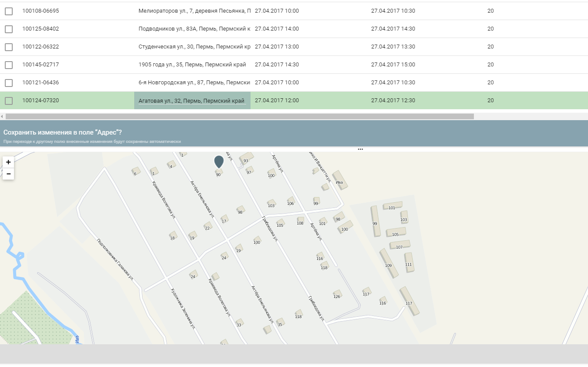Click into the address field Агатовая ул., 32

191,100
